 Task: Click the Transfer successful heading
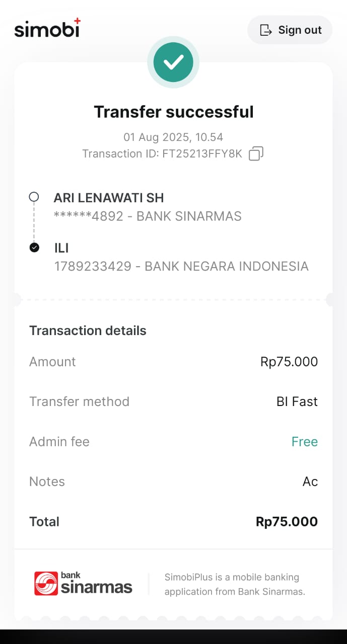pyautogui.click(x=174, y=112)
